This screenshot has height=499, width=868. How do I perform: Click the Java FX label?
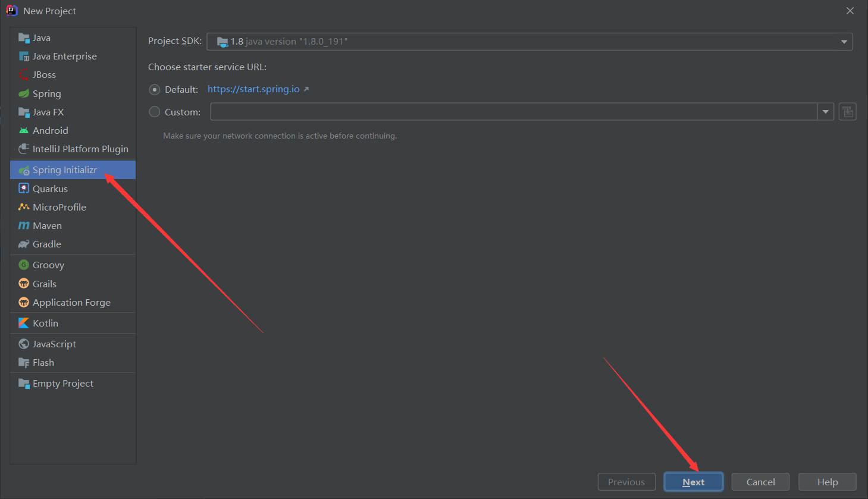[48, 112]
